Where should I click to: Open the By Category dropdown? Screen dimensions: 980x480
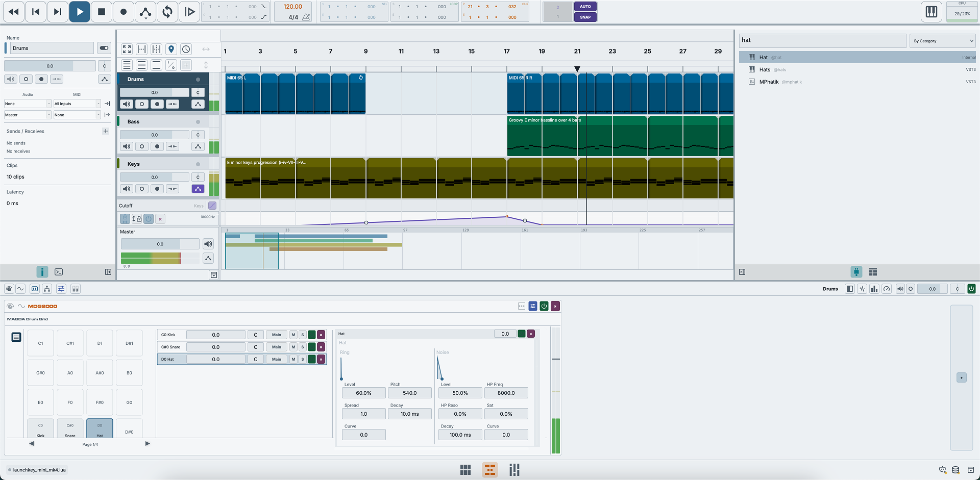click(943, 41)
